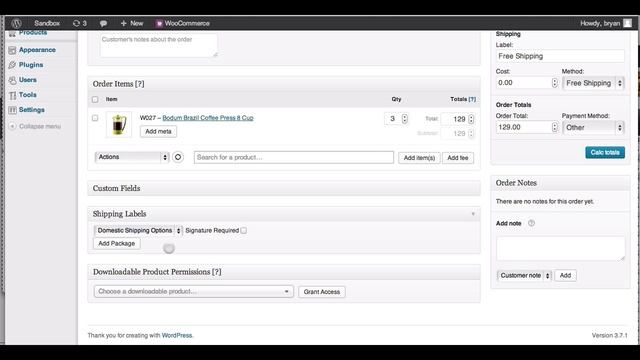Adjust the shipping Cost stepper
The image size is (640, 360).
554,83
